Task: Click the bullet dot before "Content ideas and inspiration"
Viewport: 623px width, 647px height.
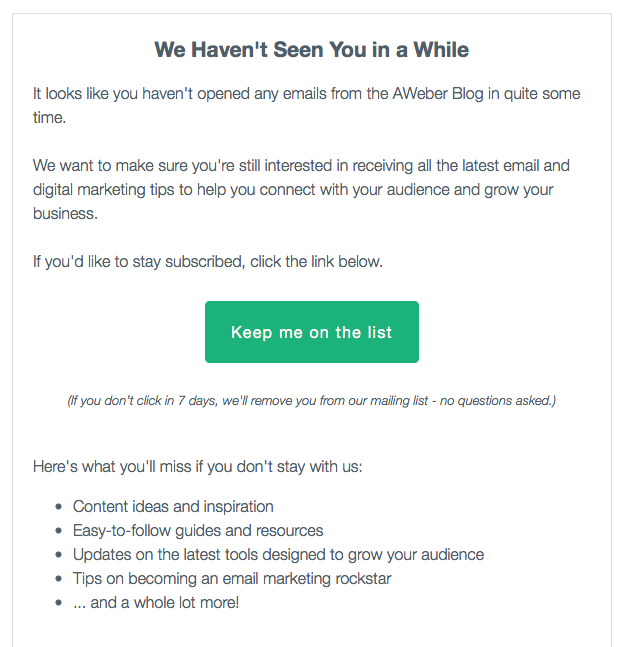Action: (x=60, y=508)
